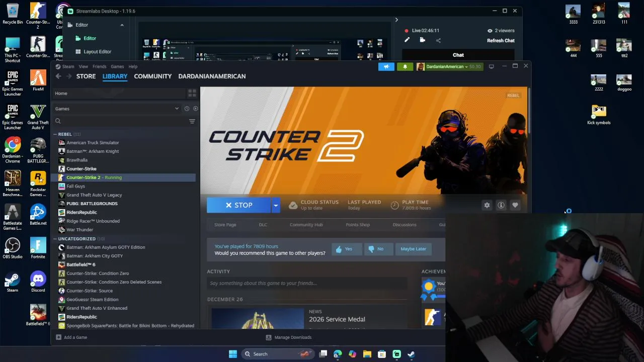Screen dimensions: 644x362
Task: Open FiveM desktop shortcut
Action: pos(38,80)
